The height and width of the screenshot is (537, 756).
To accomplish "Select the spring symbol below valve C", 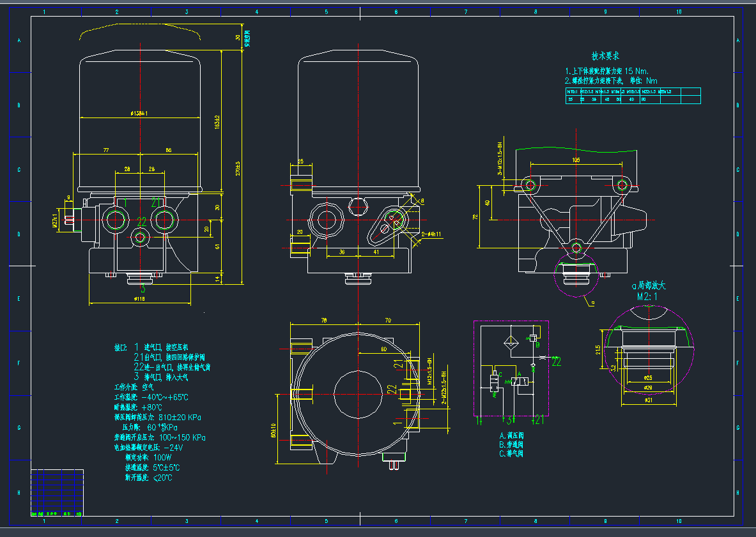I will [494, 395].
